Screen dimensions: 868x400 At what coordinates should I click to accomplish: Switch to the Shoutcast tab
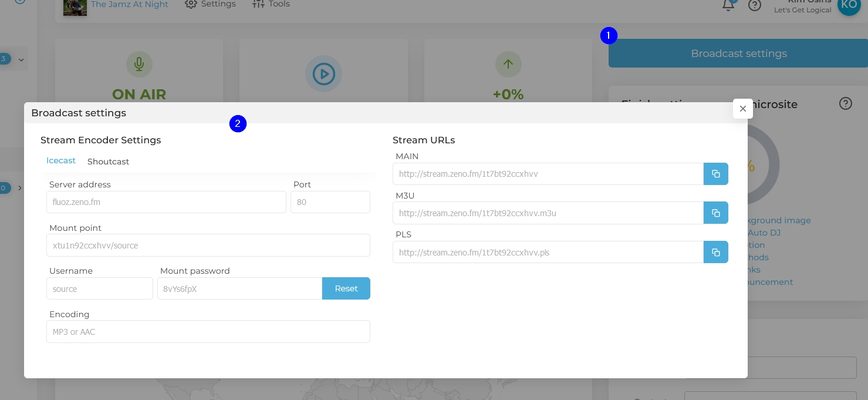click(109, 162)
